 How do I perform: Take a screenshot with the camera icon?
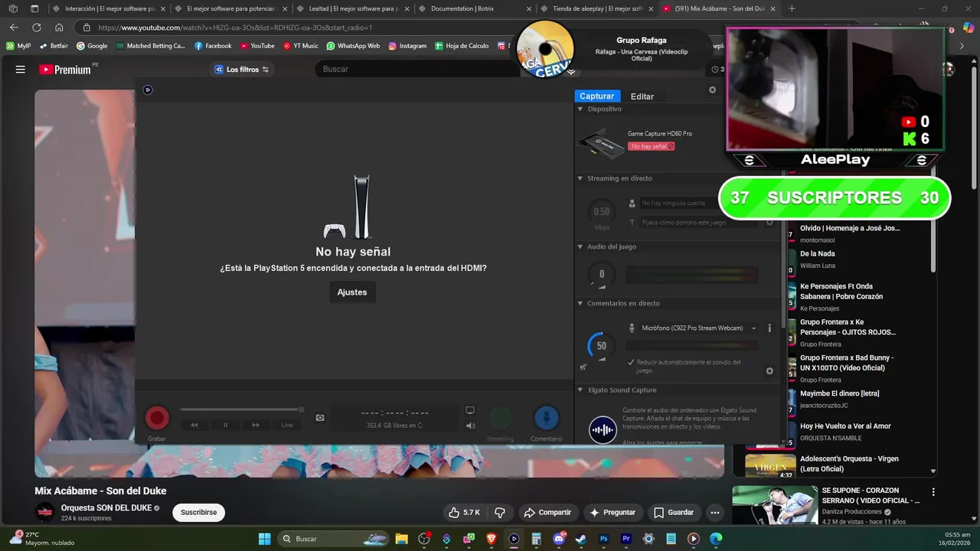coord(320,418)
